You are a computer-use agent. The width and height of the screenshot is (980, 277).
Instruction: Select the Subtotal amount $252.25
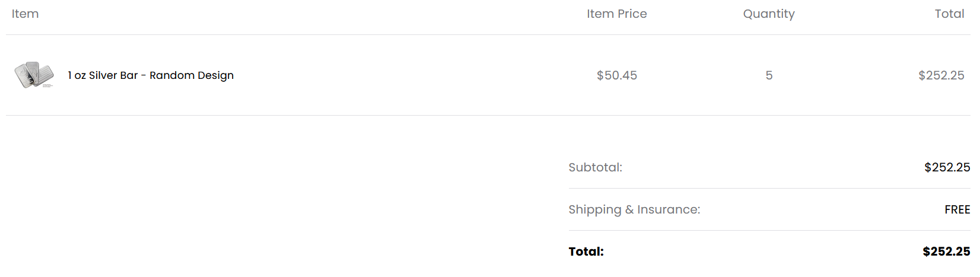[947, 167]
